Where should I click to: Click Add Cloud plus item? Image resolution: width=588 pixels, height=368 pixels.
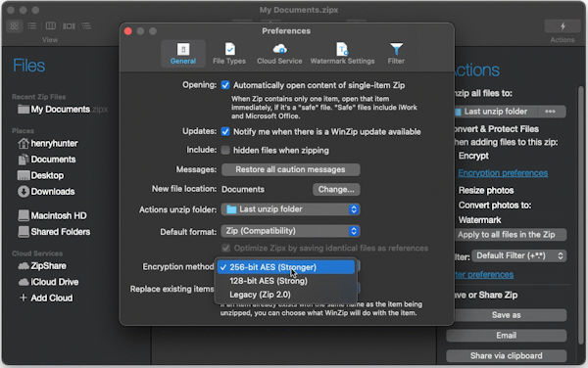click(x=46, y=298)
